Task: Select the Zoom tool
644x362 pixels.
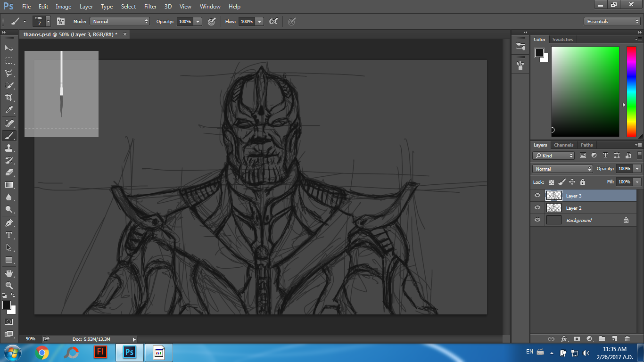Action: click(9, 285)
